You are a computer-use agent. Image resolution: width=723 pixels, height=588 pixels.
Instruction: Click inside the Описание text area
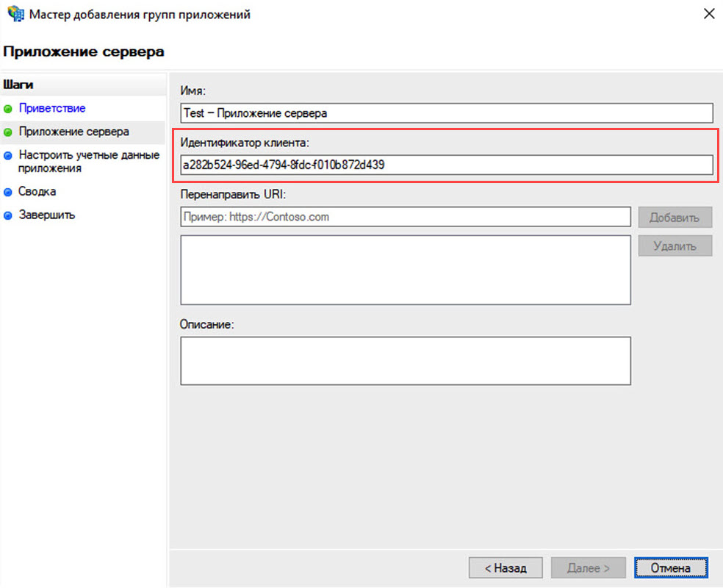tap(405, 360)
